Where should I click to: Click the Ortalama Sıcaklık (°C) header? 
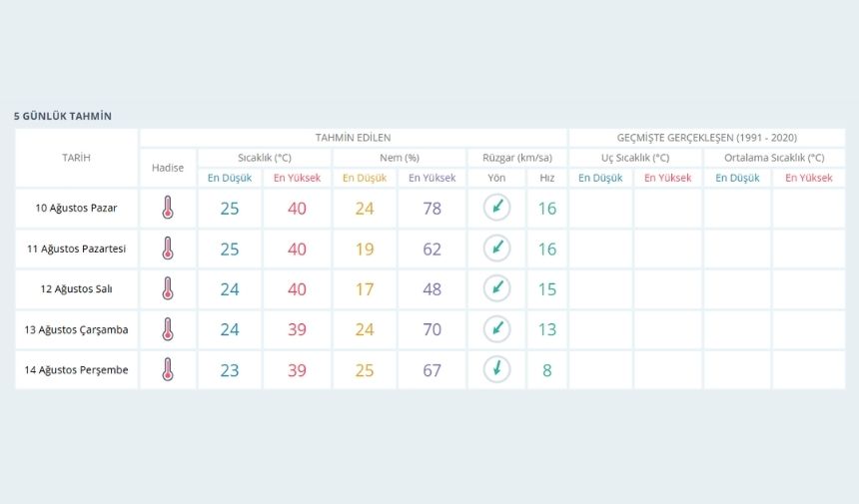pyautogui.click(x=774, y=158)
